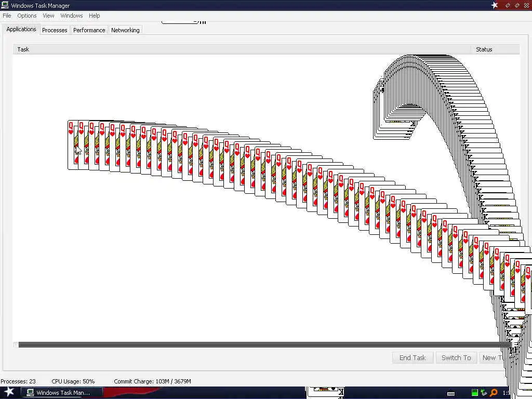Click the safely remove hardware tray icon

point(484,393)
